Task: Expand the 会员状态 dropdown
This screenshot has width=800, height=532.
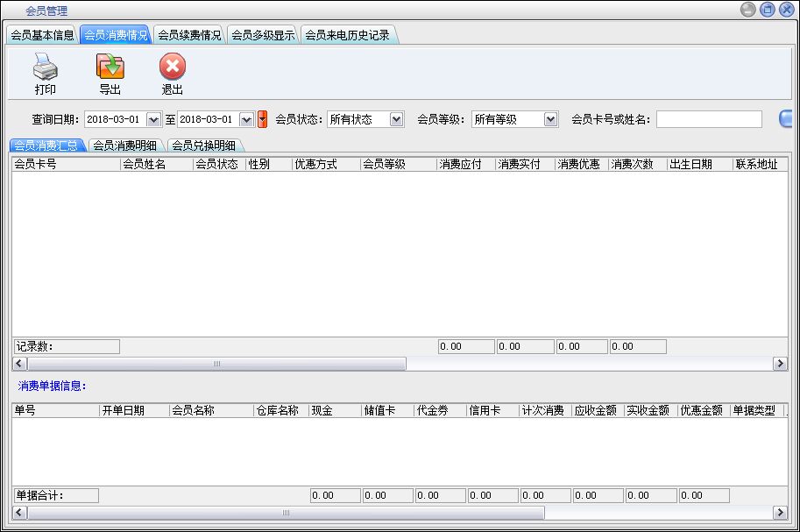Action: (x=396, y=119)
